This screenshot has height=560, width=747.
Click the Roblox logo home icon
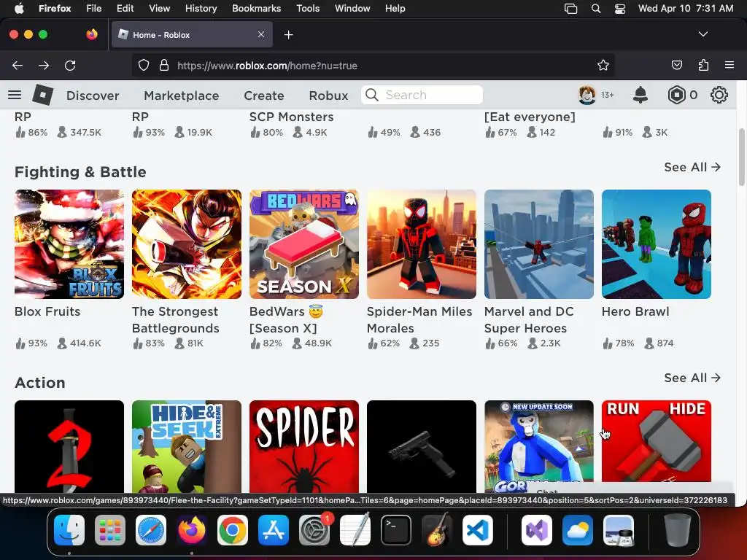point(43,95)
